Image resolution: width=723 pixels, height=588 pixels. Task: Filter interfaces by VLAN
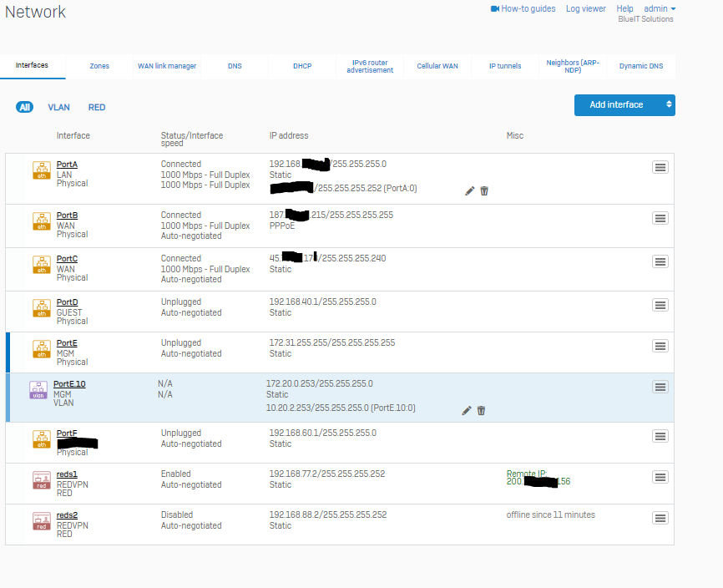pos(58,107)
